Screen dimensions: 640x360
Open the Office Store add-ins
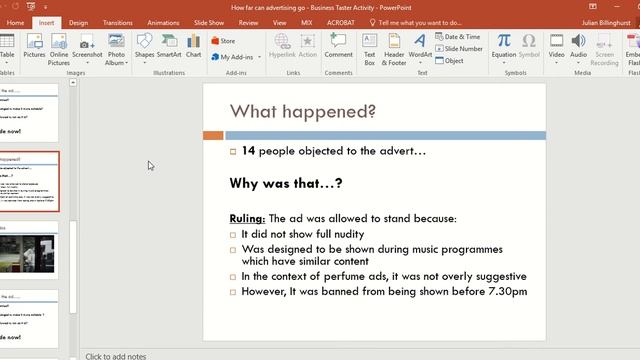coord(223,41)
